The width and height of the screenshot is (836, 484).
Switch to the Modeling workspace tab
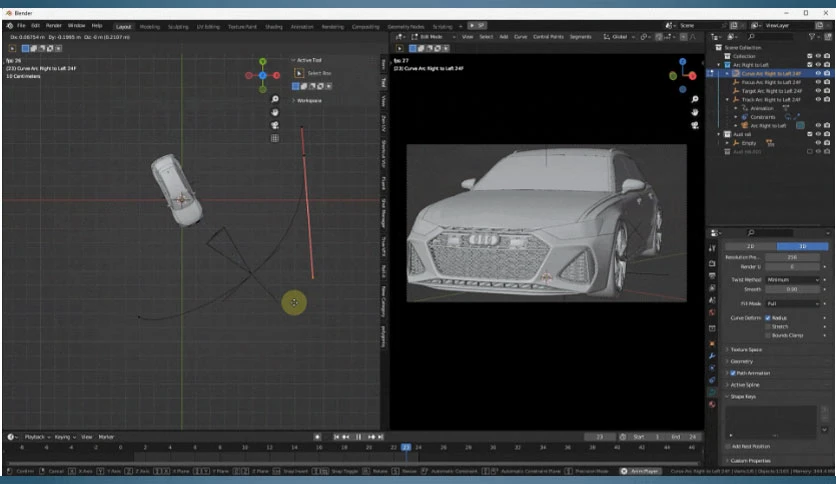[149, 26]
